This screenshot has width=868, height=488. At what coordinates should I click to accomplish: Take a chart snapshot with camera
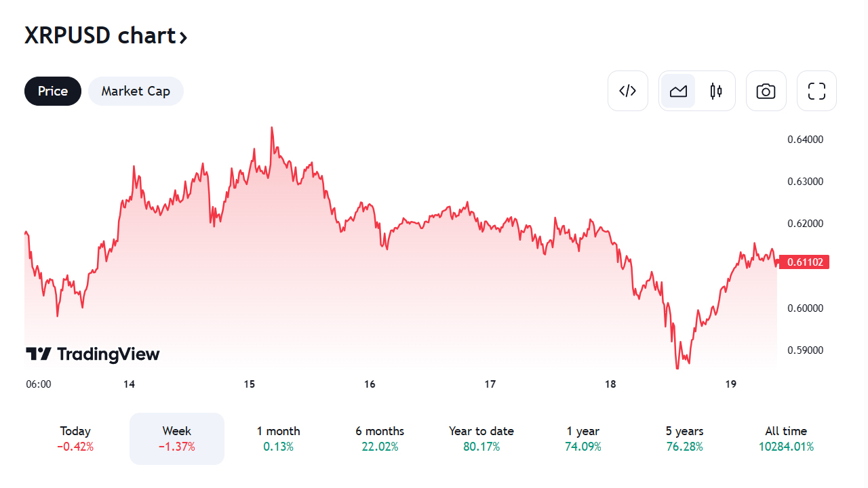pyautogui.click(x=766, y=91)
